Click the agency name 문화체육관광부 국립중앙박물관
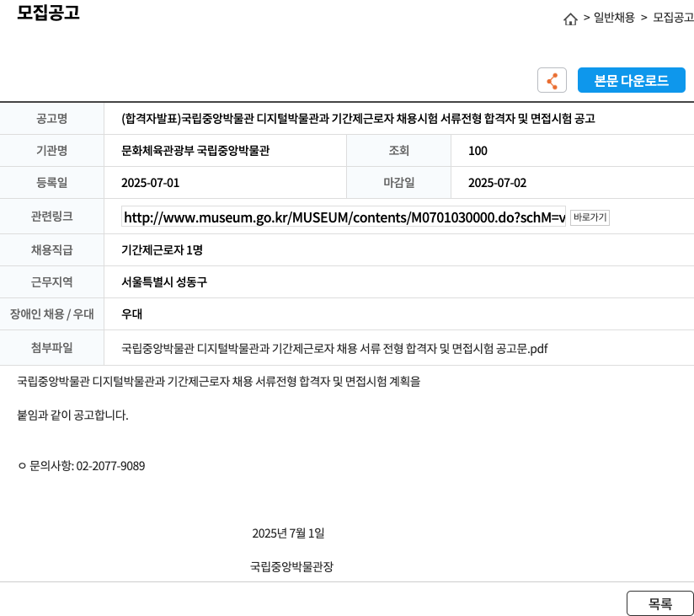This screenshot has width=694, height=616. coord(195,151)
